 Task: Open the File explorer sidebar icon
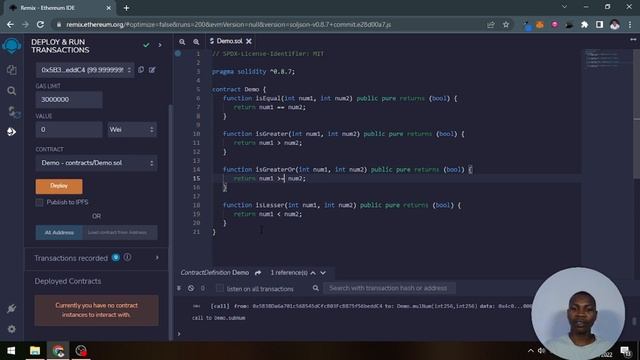point(11,70)
